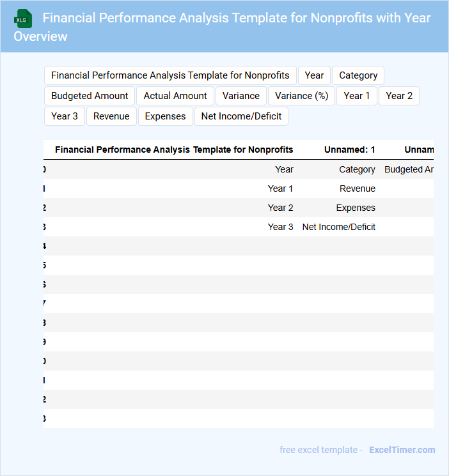
Task: Open the ExcelTimer.com link
Action: (402, 450)
